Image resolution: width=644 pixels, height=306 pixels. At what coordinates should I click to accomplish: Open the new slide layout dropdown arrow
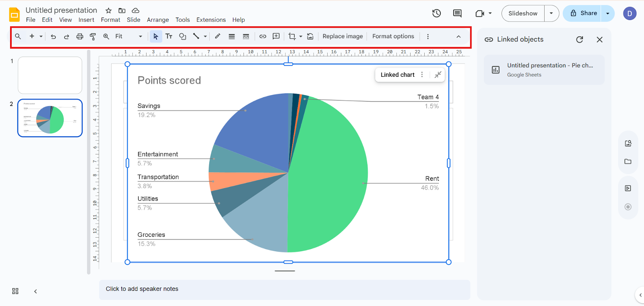coord(41,37)
